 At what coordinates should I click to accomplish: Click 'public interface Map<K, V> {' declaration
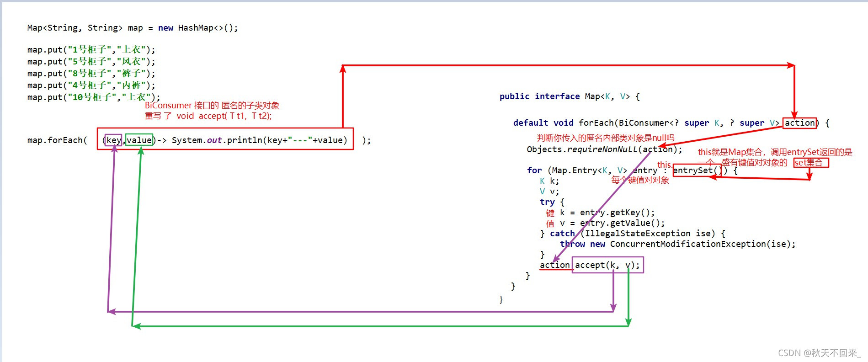pyautogui.click(x=570, y=96)
